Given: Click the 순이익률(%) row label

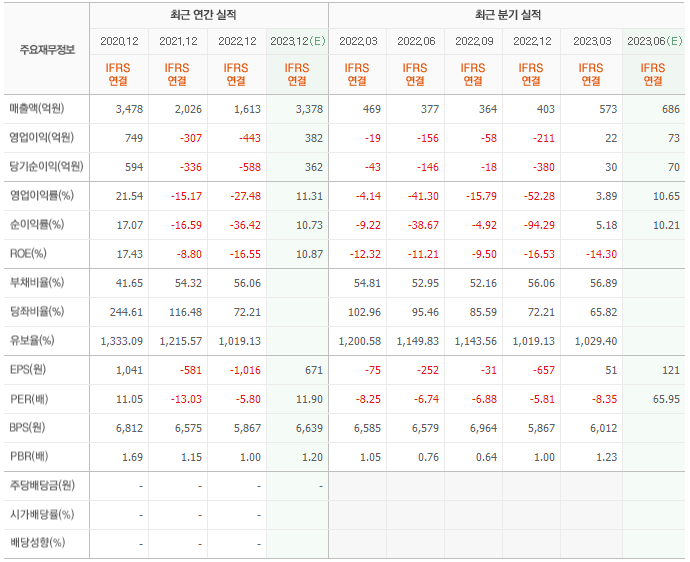Looking at the screenshot, I should [37, 224].
